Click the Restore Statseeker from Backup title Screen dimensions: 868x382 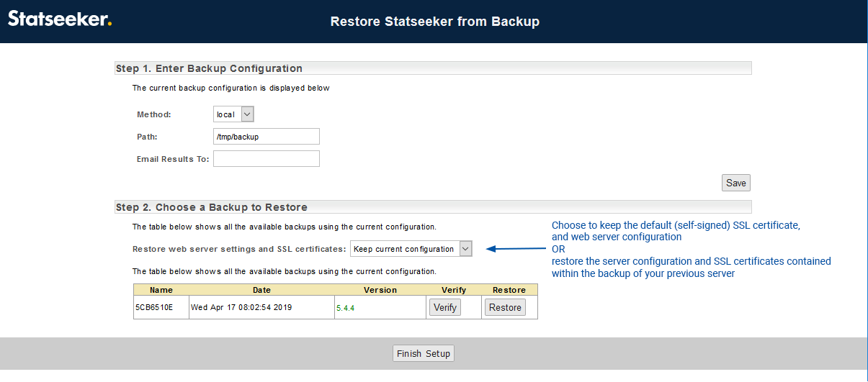pyautogui.click(x=434, y=22)
